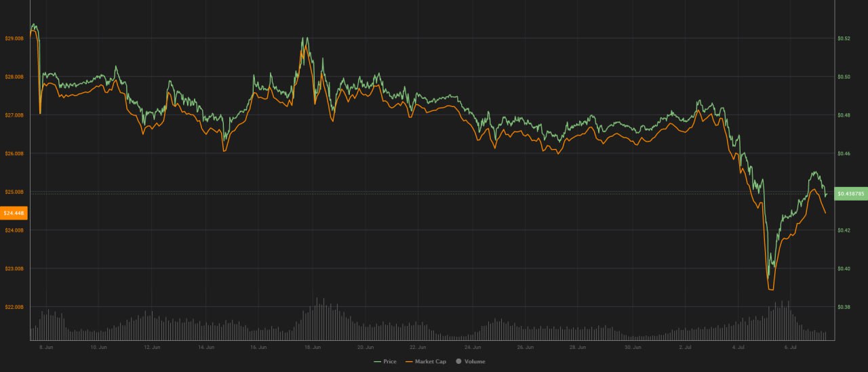Click the 20. Jun date label

click(366, 347)
